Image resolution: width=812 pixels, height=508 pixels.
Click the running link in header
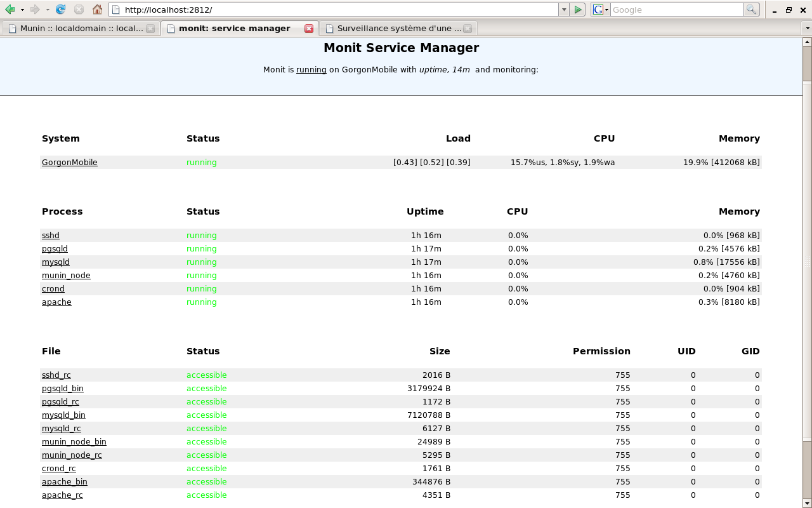click(x=311, y=70)
